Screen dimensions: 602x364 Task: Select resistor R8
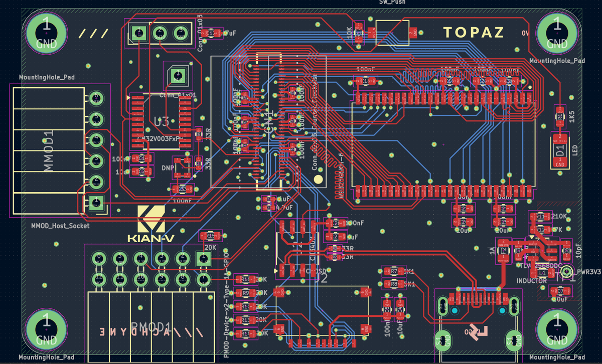(394, 284)
